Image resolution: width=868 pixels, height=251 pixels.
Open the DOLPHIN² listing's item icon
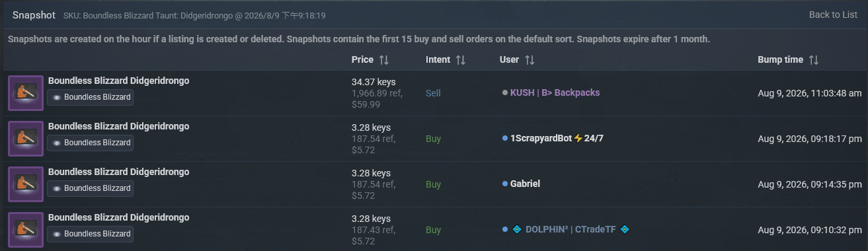(26, 230)
